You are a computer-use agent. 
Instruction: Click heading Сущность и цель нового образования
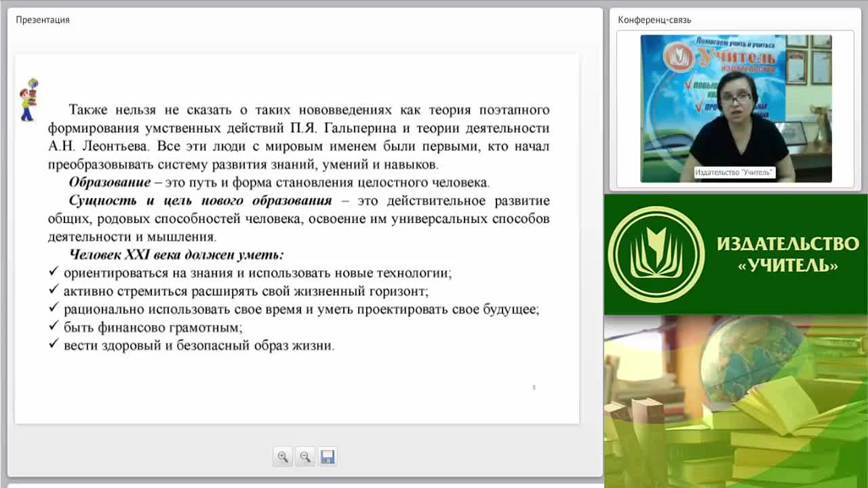(x=200, y=201)
